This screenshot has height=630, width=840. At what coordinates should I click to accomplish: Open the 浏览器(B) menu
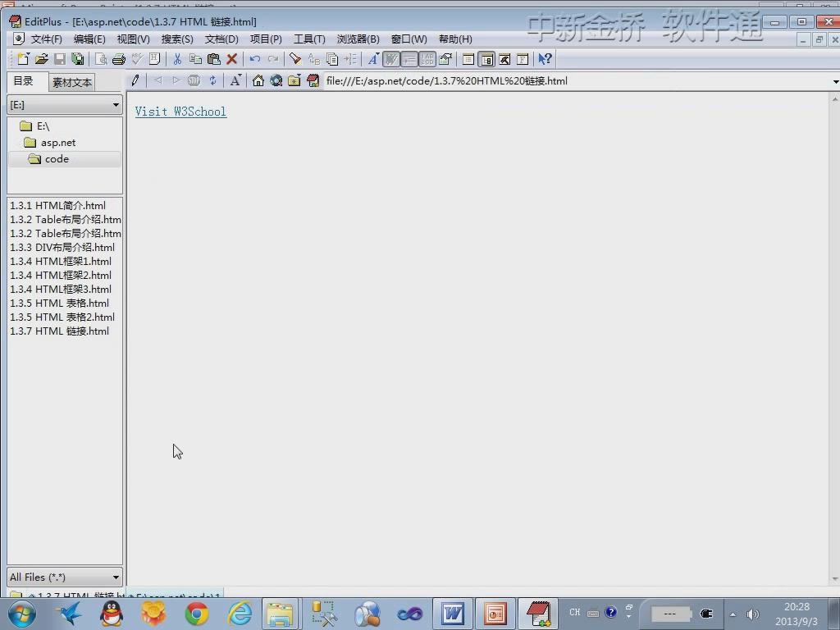point(358,39)
